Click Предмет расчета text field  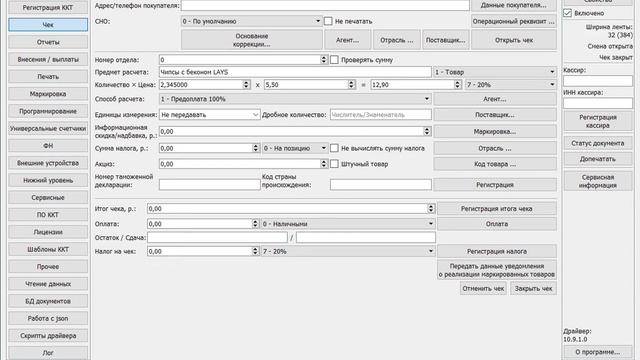point(295,72)
